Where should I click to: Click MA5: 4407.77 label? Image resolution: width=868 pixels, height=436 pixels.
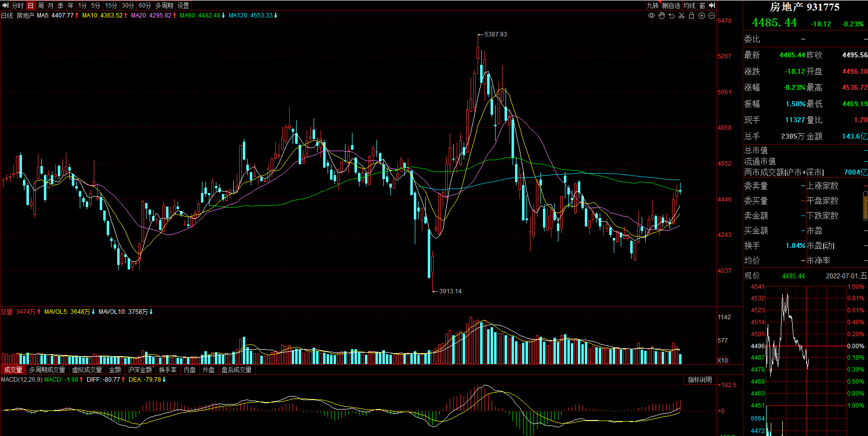[x=55, y=15]
